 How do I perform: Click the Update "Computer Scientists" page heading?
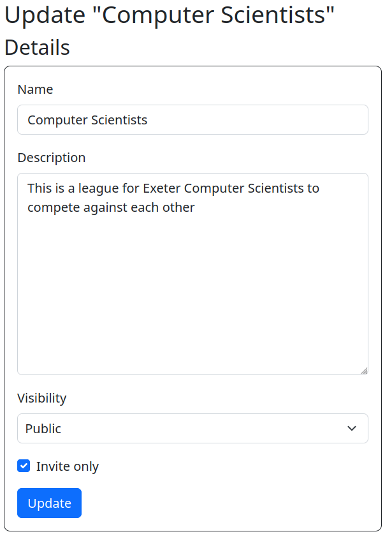(170, 15)
